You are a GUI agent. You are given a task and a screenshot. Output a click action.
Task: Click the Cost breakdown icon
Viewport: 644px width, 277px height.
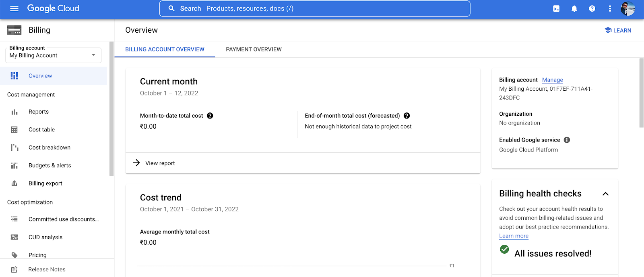tap(14, 148)
